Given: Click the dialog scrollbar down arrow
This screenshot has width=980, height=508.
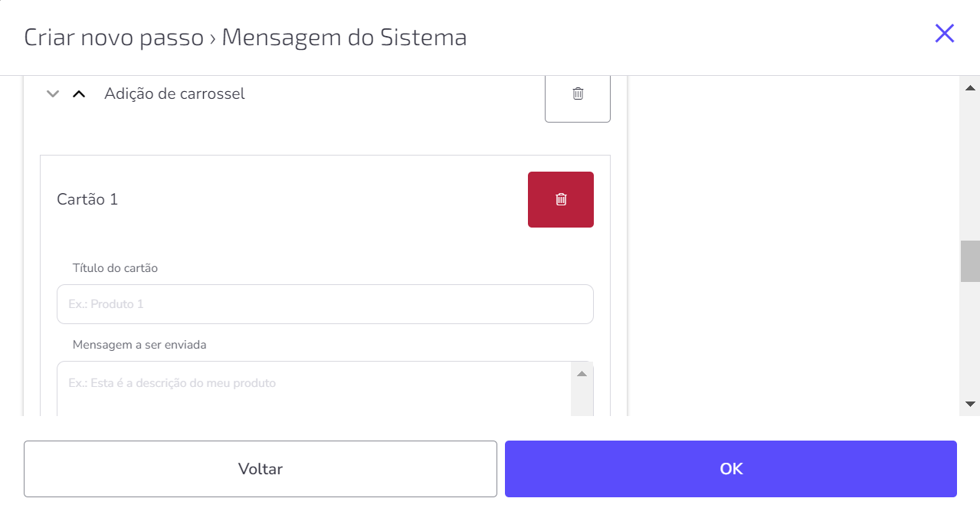Looking at the screenshot, I should pos(970,403).
